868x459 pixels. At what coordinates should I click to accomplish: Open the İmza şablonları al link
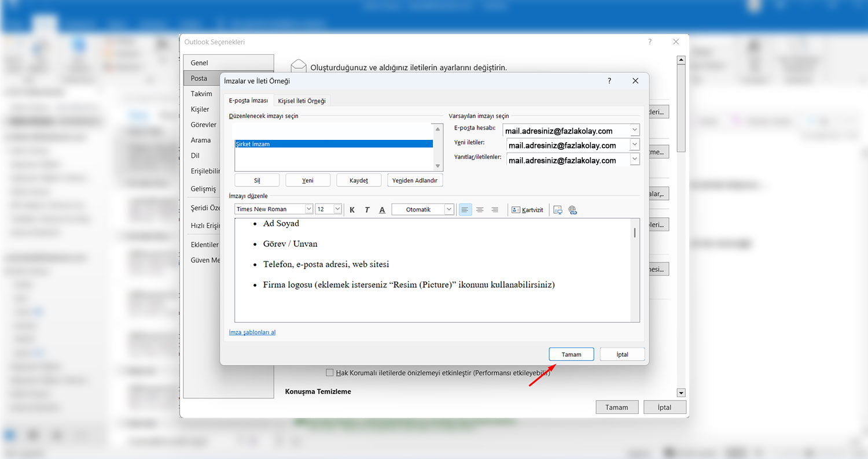pyautogui.click(x=252, y=332)
